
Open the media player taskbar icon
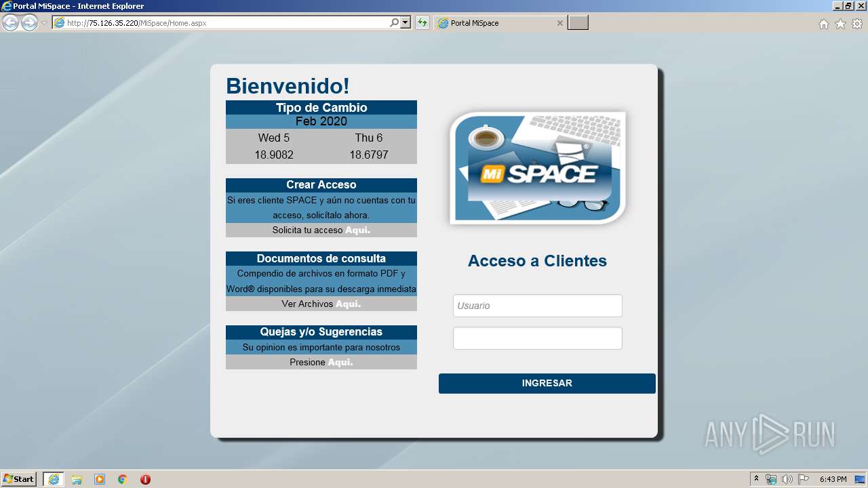(100, 479)
